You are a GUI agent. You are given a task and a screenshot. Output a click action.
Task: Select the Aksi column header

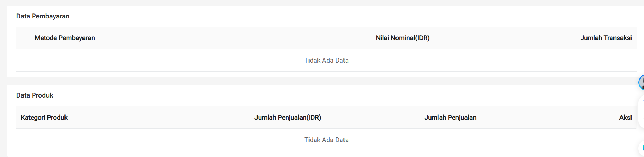(x=625, y=118)
